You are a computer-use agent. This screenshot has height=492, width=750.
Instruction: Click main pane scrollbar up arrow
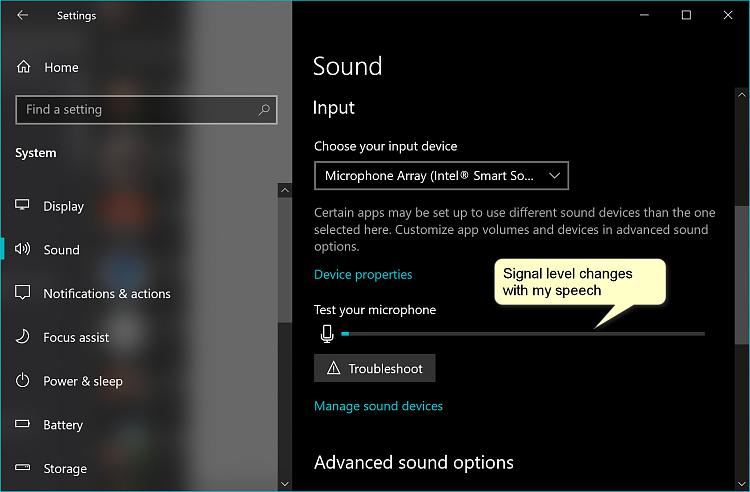click(742, 95)
